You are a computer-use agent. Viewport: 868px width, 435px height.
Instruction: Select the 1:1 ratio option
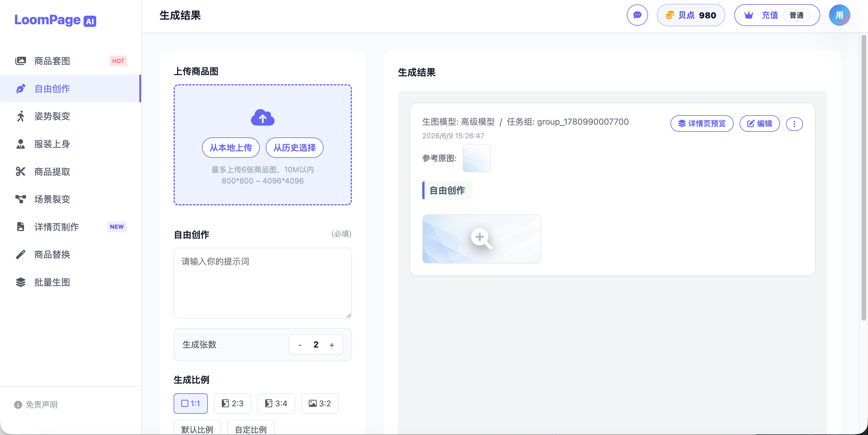[x=191, y=403]
